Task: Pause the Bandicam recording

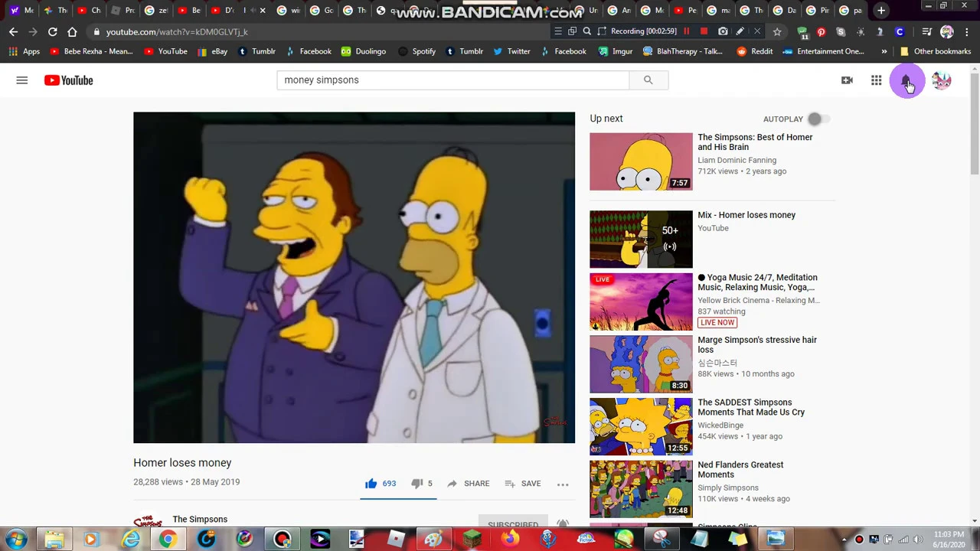Action: 686,31
